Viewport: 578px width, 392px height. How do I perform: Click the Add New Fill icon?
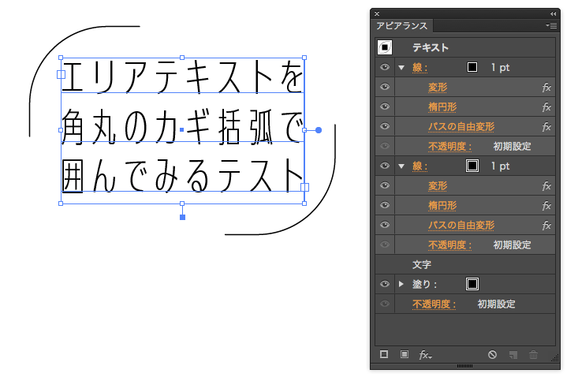(405, 354)
